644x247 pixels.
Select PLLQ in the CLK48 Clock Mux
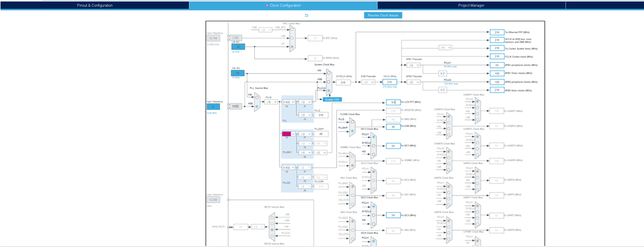pyautogui.click(x=352, y=122)
